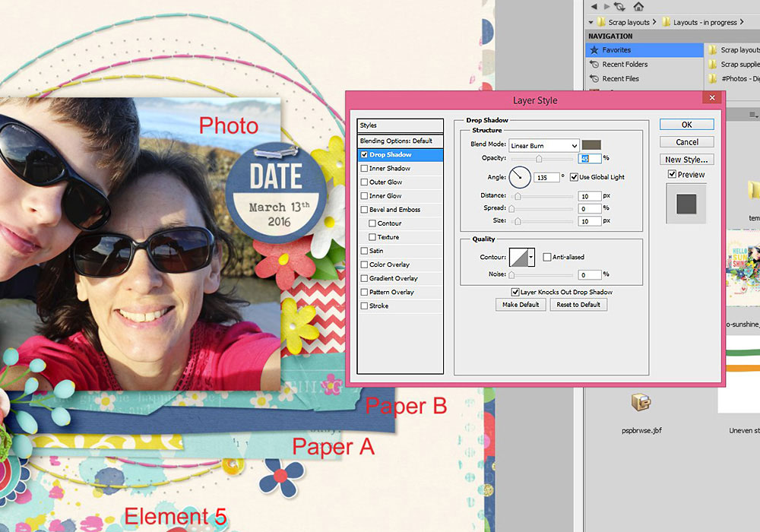Open Favorites in the Navigation pane
This screenshot has height=532, width=760.
tap(644, 50)
